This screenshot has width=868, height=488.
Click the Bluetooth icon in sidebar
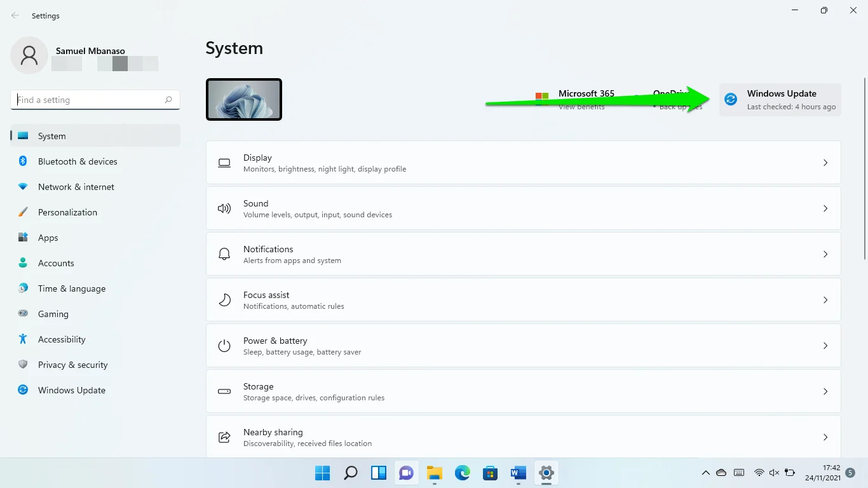(x=23, y=161)
